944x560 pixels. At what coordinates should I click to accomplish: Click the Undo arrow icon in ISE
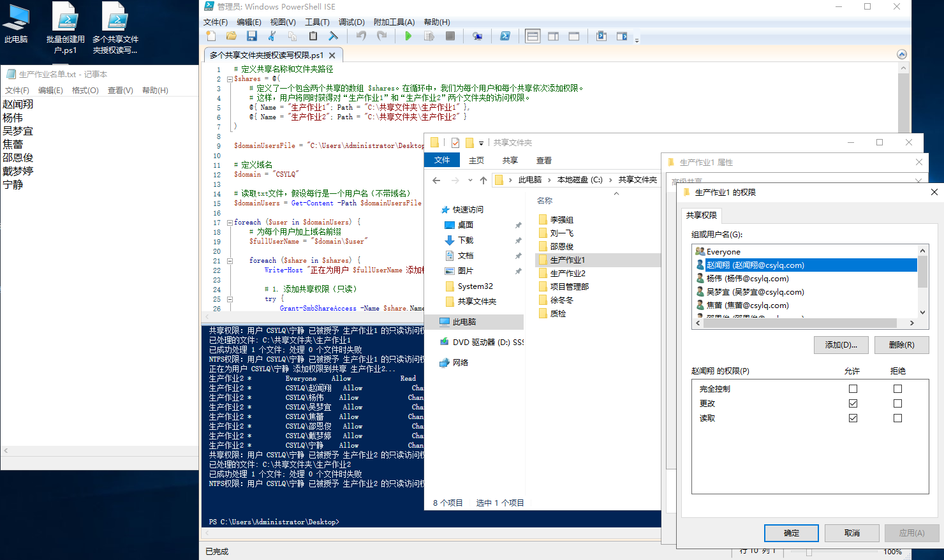pos(362,36)
